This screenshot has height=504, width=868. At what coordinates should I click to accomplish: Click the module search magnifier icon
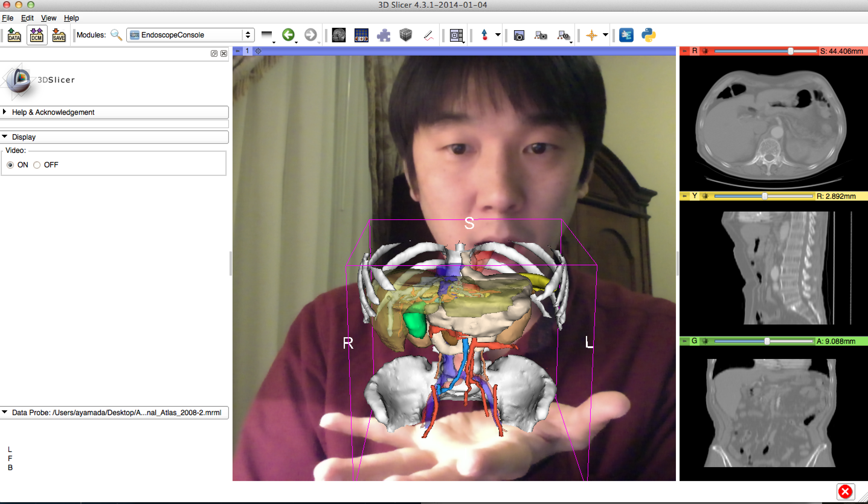click(116, 35)
